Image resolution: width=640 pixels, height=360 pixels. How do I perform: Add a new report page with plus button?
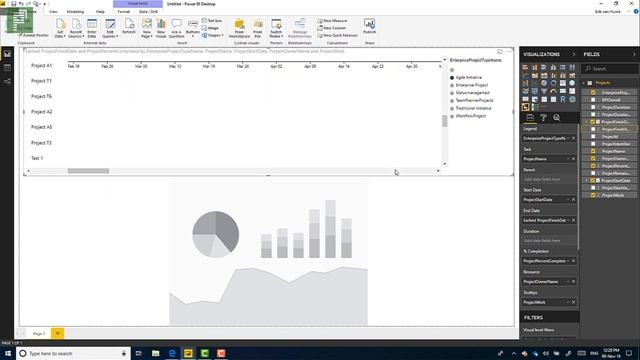[58, 333]
